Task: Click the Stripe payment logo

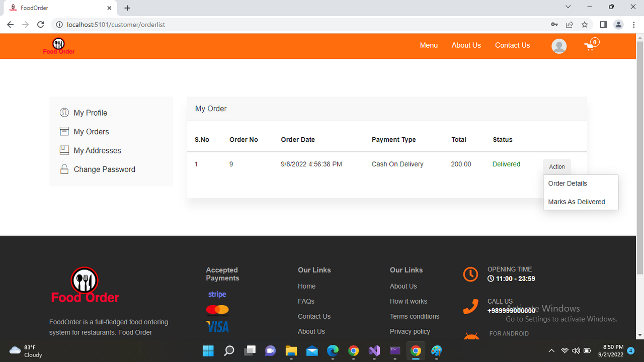Action: pyautogui.click(x=217, y=294)
